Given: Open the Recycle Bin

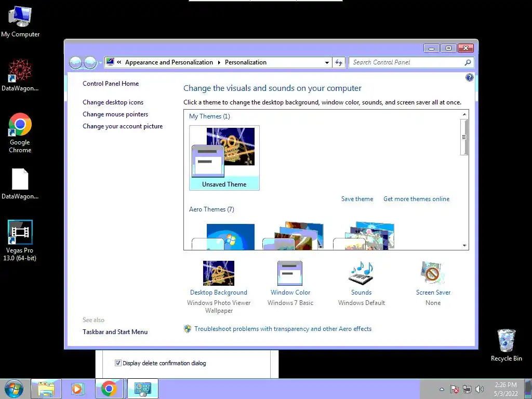Looking at the screenshot, I should click(506, 345).
